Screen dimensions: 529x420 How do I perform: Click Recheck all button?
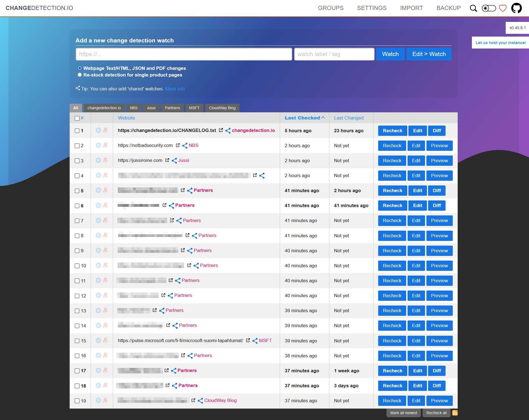tap(436, 413)
